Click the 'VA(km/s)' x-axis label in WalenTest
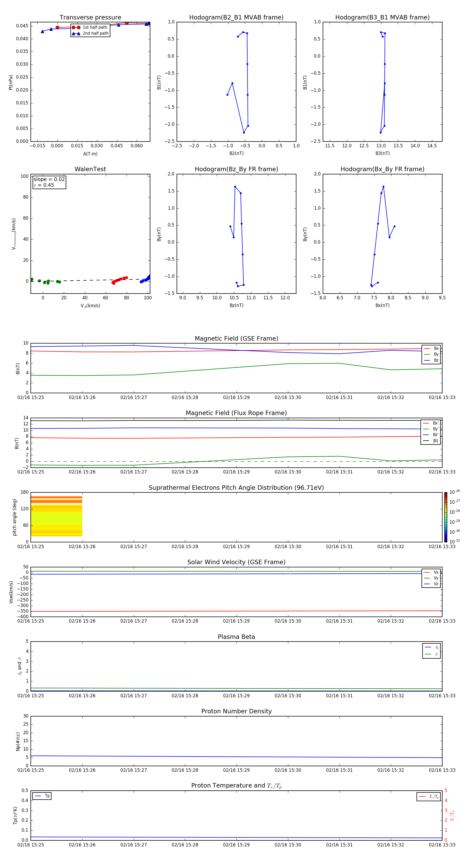This screenshot has height=868, width=473. point(90,306)
